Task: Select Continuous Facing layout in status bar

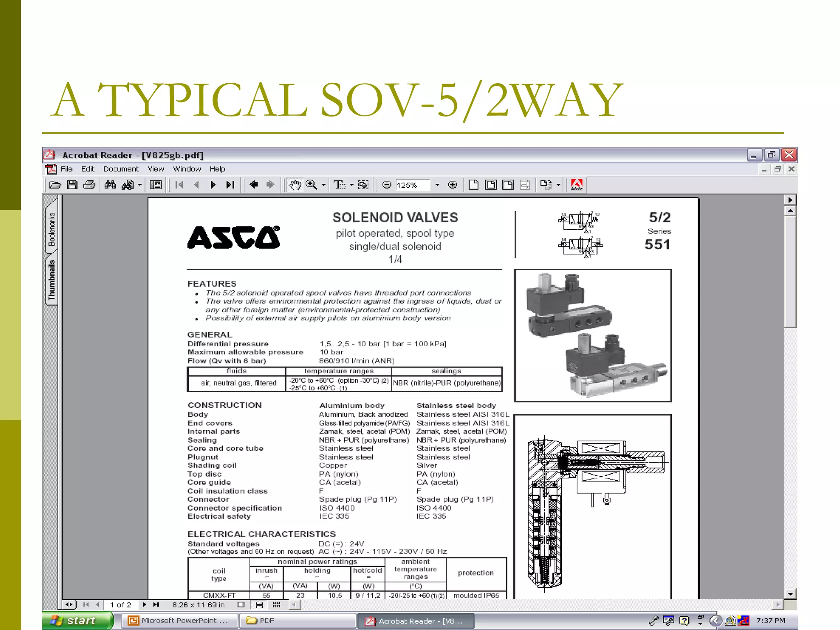Action: [276, 605]
